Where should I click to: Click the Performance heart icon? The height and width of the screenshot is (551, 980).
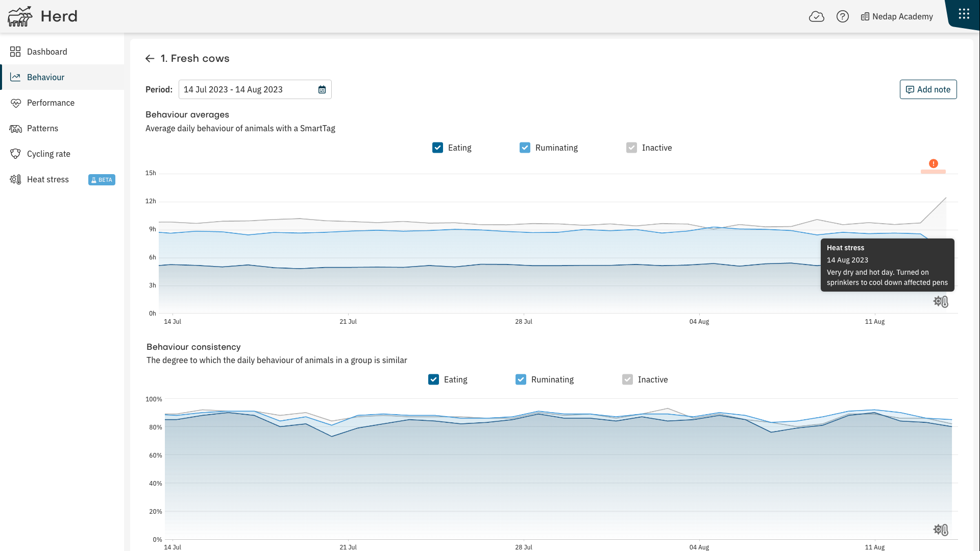pos(15,103)
